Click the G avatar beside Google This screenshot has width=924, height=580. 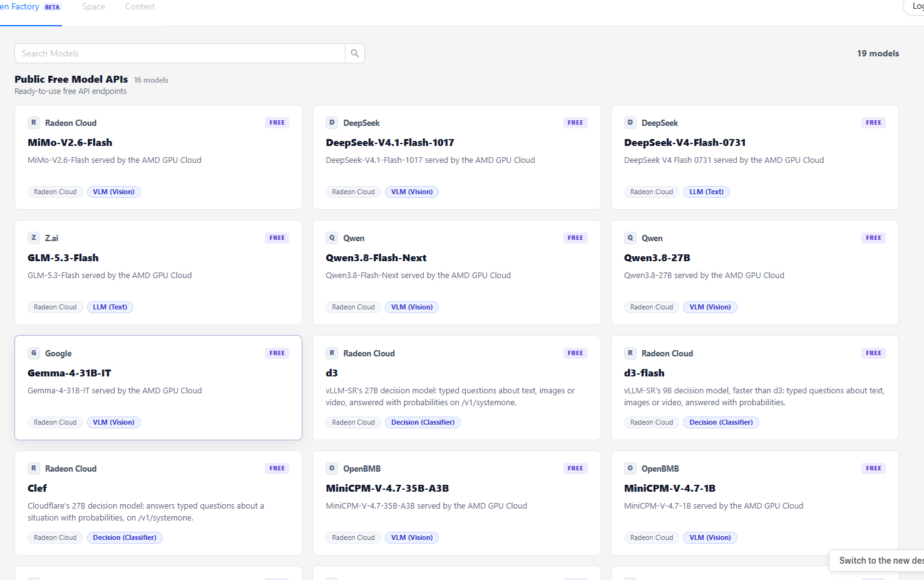pyautogui.click(x=34, y=353)
